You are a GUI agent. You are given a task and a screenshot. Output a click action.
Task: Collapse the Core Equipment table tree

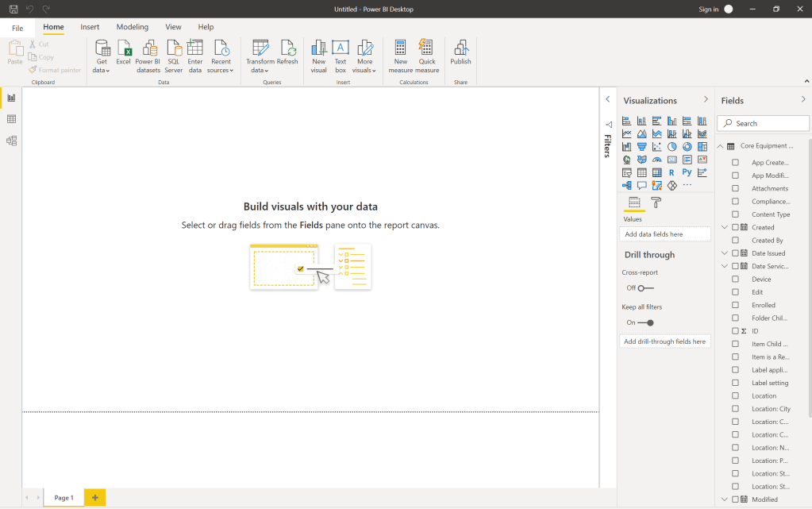click(x=721, y=146)
